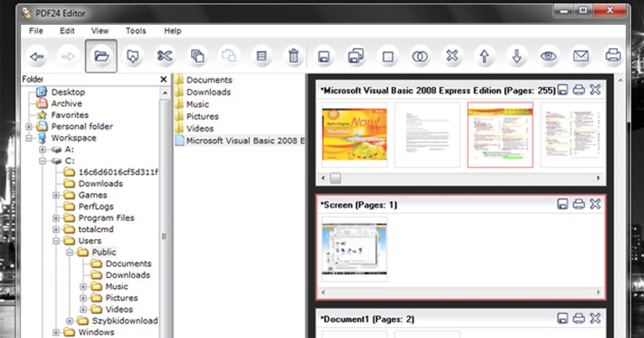Click the scissors cut icon
Viewport: 644px width, 338px height.
pos(165,56)
